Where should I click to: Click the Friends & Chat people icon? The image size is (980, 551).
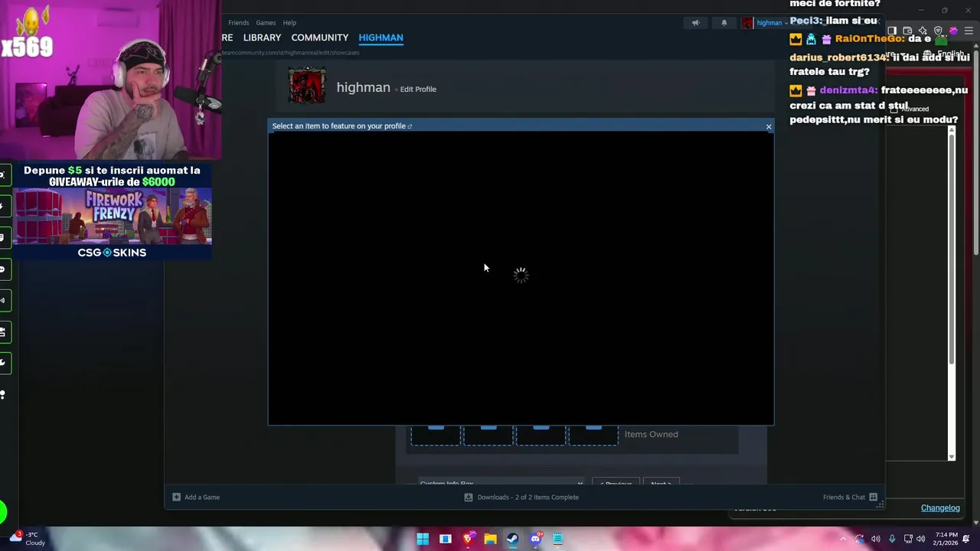(873, 497)
